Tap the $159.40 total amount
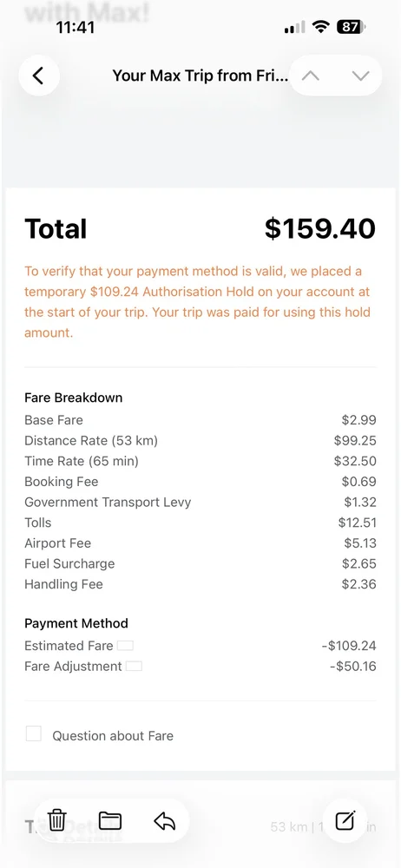The height and width of the screenshot is (868, 401). coord(320,228)
